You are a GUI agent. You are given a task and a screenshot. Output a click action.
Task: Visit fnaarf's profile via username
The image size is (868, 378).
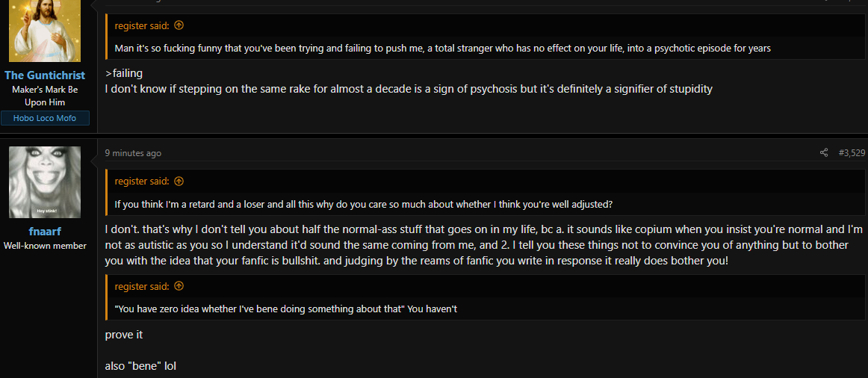pyautogui.click(x=45, y=232)
